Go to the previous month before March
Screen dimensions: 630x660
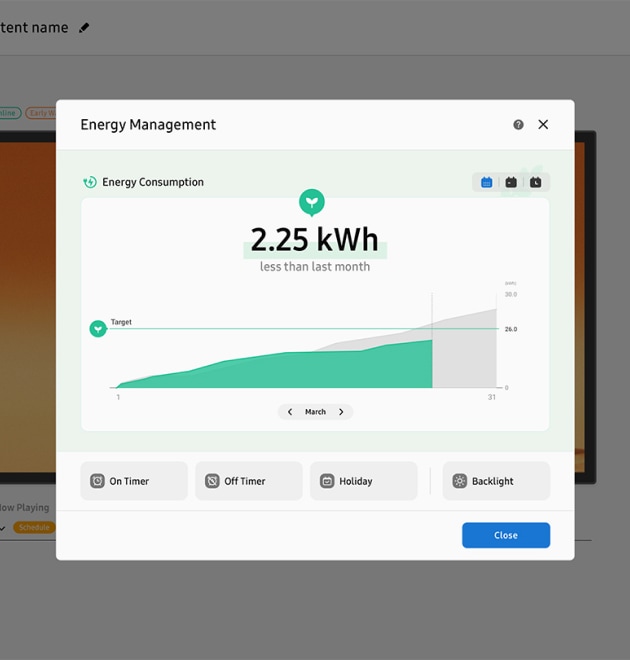[290, 412]
